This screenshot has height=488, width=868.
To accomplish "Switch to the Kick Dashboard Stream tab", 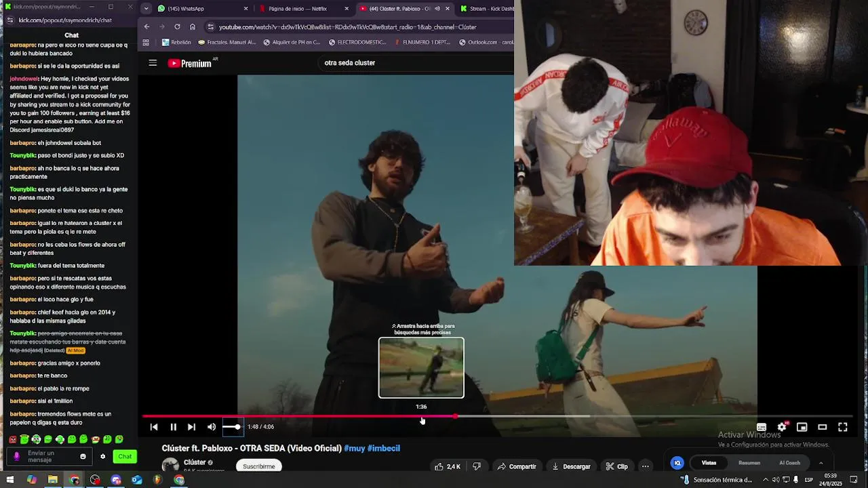I will point(487,9).
